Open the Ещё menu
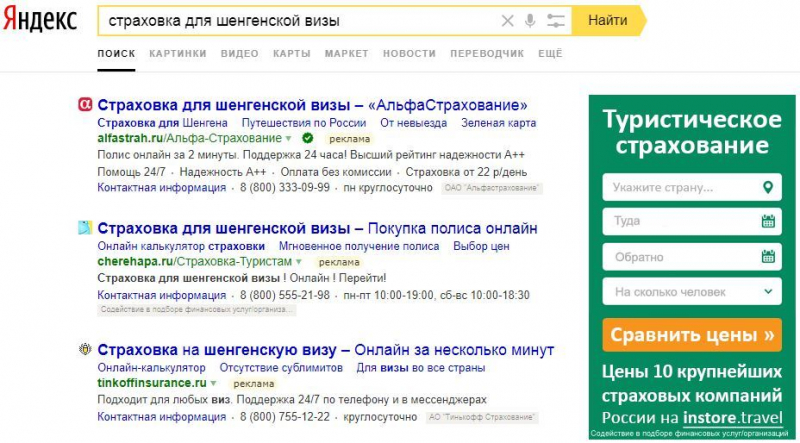The image size is (800, 443). [550, 54]
